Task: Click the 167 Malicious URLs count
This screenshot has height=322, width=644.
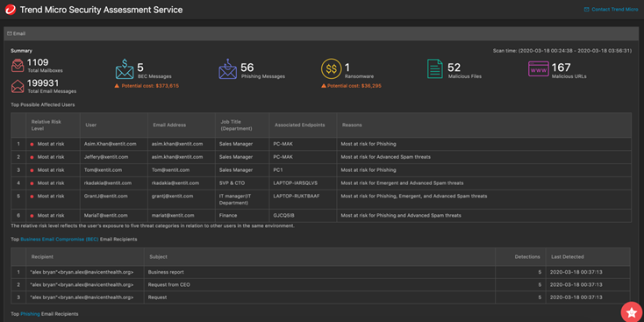Action: [561, 68]
